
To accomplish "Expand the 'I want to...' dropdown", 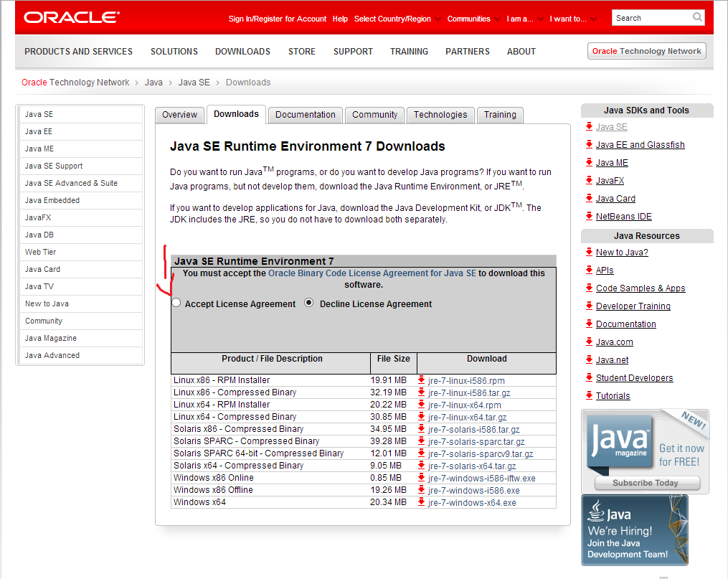I will [573, 19].
